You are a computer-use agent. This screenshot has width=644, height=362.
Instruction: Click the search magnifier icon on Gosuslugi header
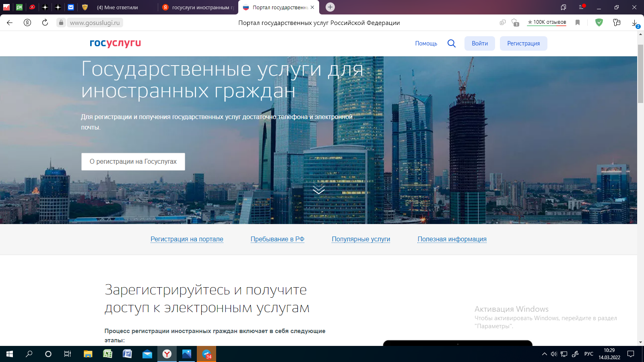(x=451, y=43)
